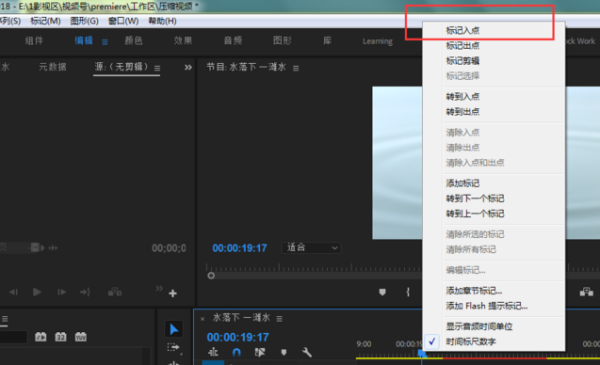Open the 适合 zoom level dropdown
600x365 pixels.
coord(311,248)
